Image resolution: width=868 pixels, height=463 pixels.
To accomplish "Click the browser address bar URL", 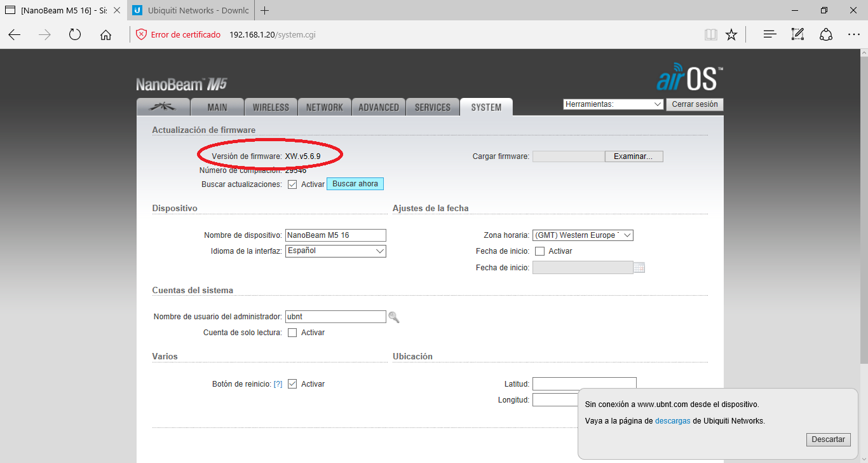I will point(273,34).
